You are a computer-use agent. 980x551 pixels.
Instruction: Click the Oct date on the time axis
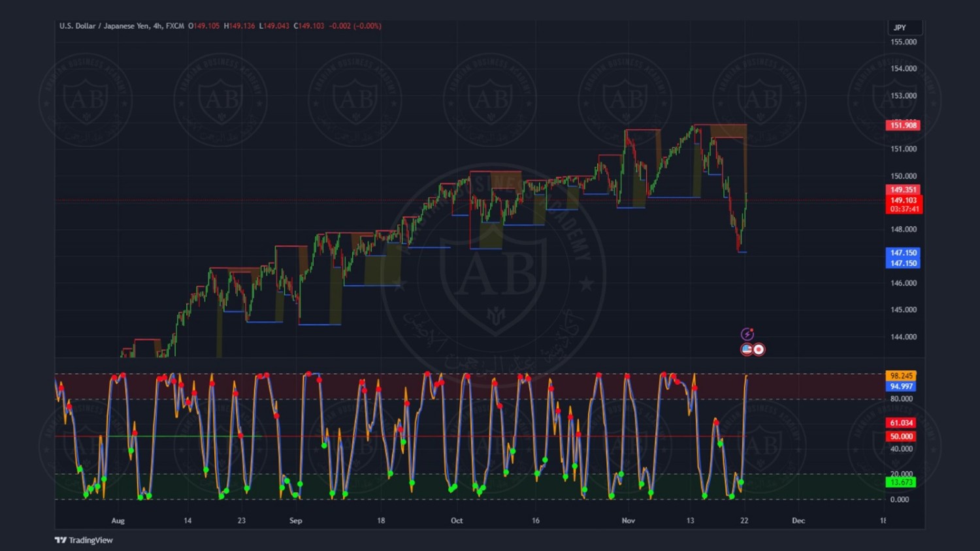click(457, 521)
